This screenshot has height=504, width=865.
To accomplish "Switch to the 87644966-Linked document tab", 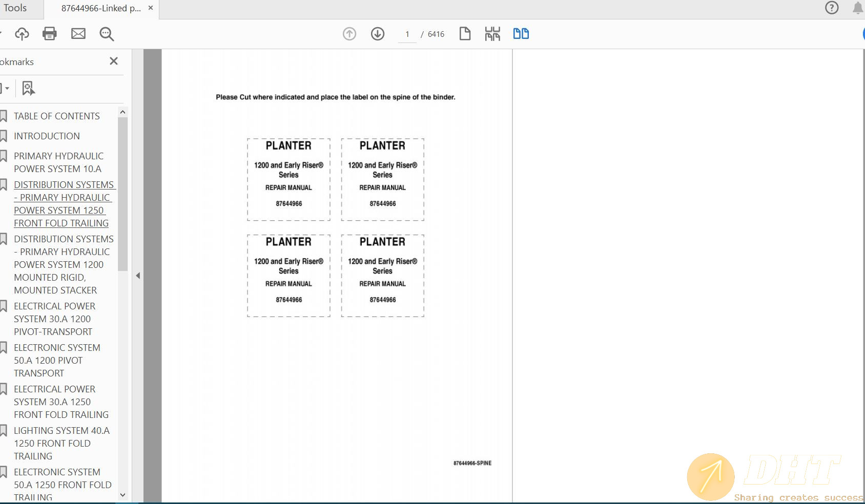I will 101,8.
